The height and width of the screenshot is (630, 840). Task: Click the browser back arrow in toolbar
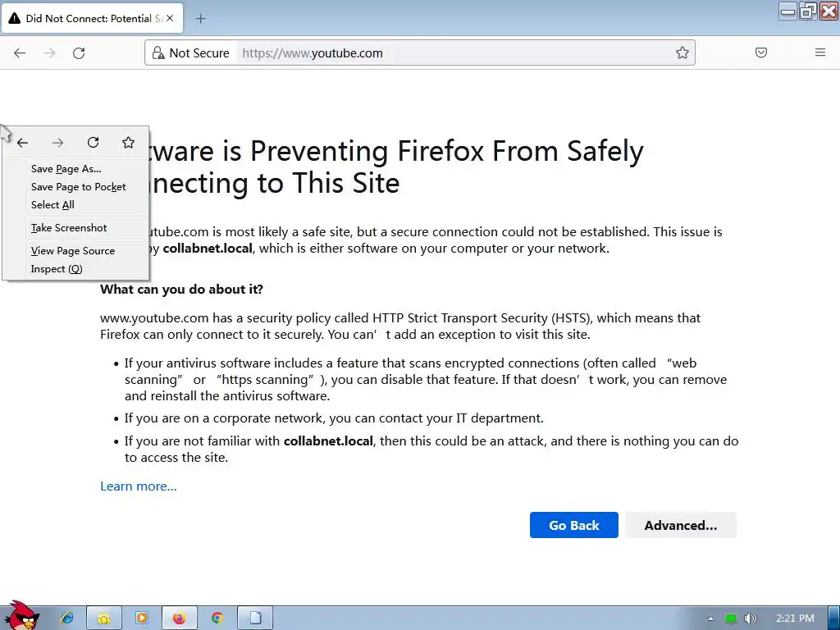point(20,53)
